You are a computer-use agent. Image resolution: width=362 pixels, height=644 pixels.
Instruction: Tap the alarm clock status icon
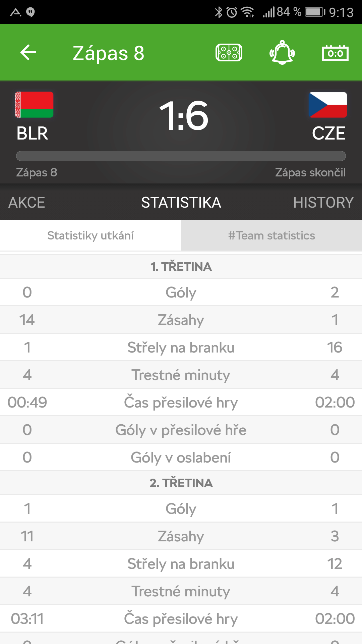point(232,12)
